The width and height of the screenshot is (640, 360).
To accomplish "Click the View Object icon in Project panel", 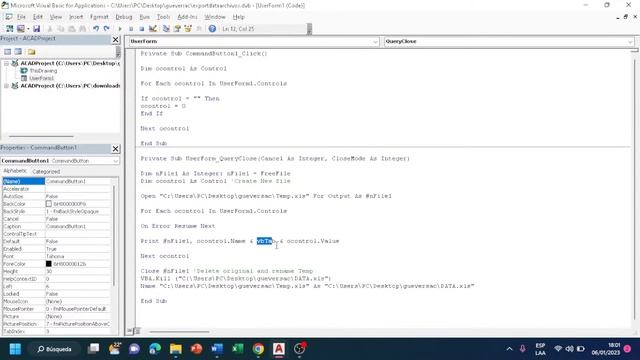I will [18, 51].
